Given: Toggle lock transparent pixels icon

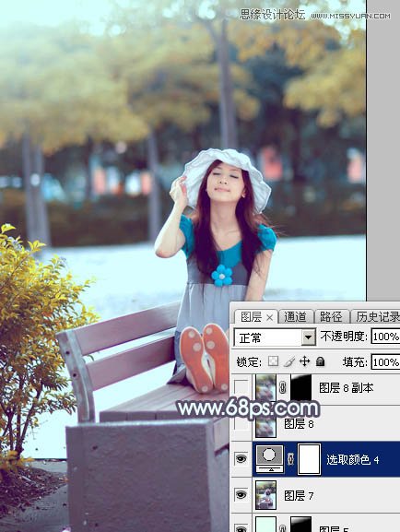Looking at the screenshot, I should (x=273, y=361).
